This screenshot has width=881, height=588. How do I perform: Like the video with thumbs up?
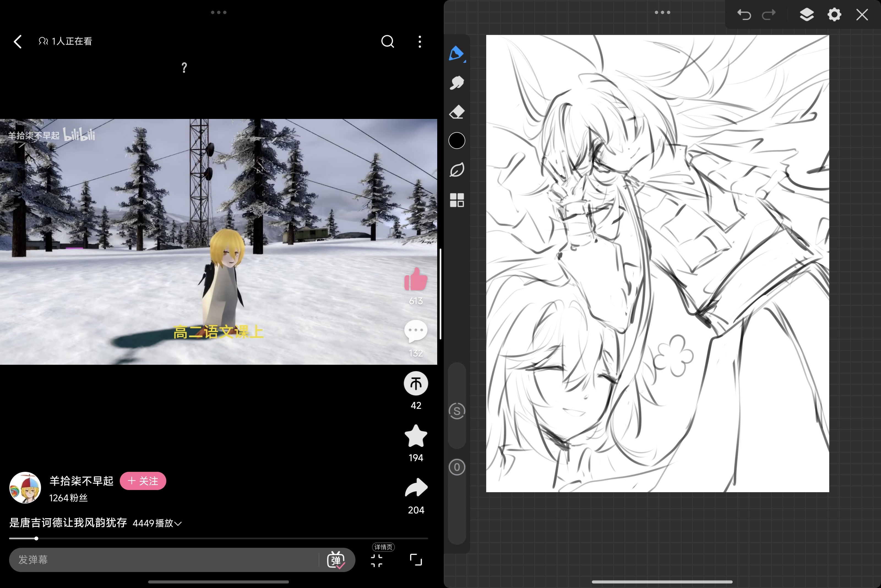click(x=415, y=280)
